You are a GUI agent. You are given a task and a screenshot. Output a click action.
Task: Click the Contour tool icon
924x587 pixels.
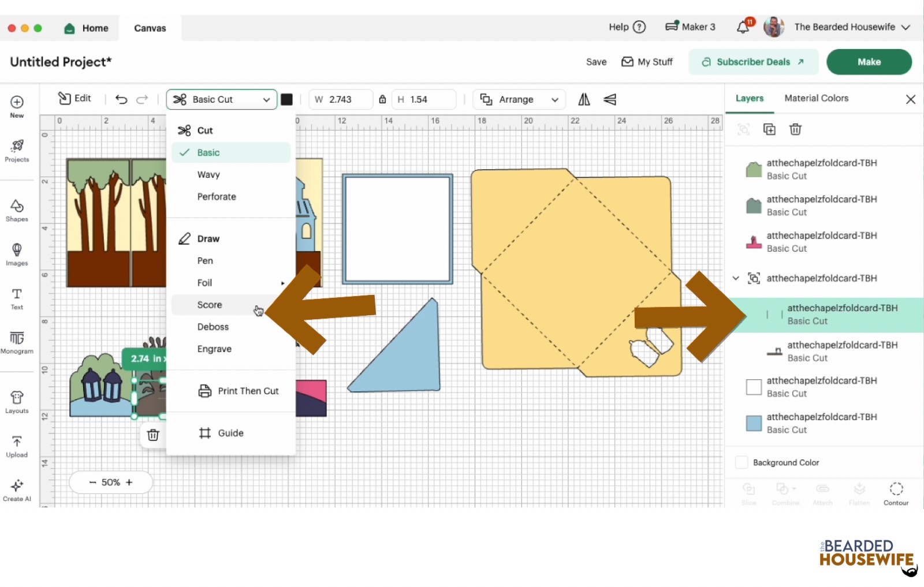click(896, 493)
